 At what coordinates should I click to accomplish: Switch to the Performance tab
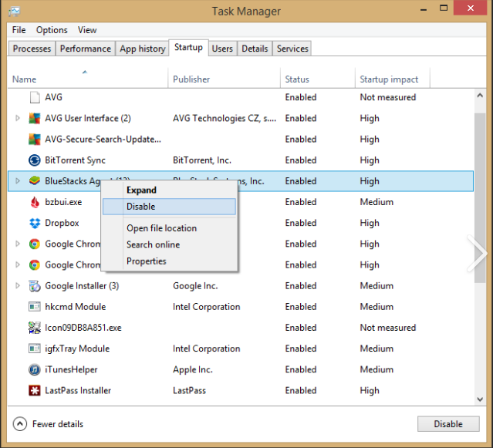(x=85, y=49)
